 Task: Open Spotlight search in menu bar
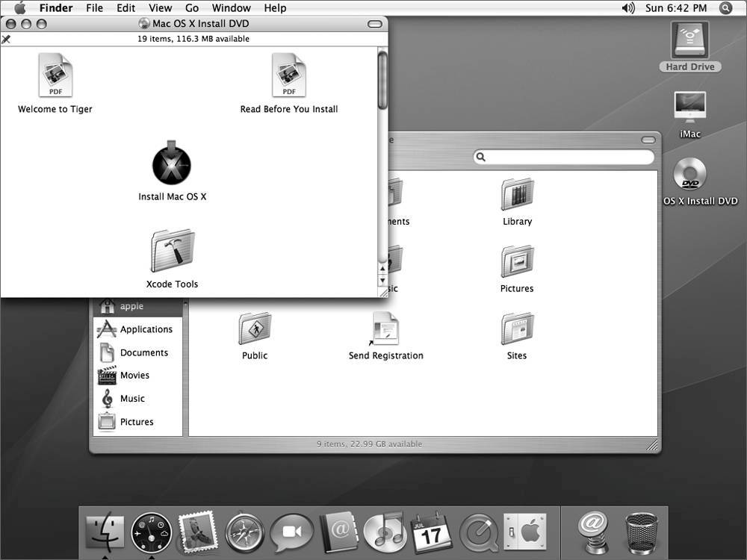click(x=725, y=8)
